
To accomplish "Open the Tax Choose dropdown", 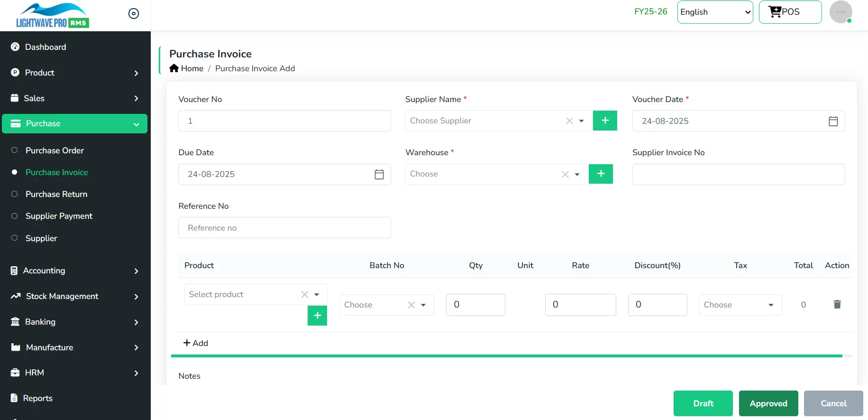I will [740, 305].
